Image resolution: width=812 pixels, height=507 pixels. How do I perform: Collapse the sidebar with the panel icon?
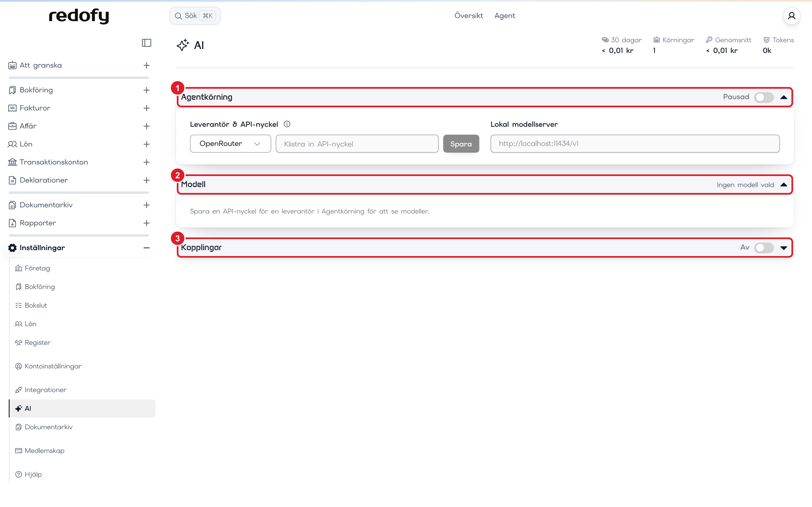pos(147,43)
